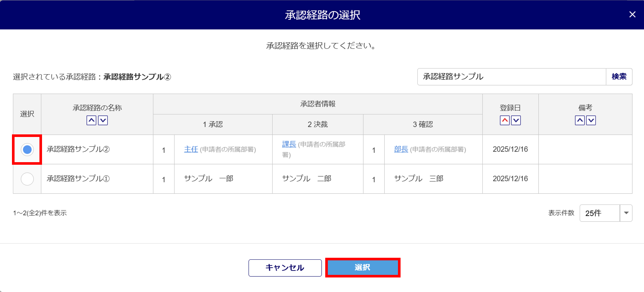The image size is (644, 292).
Task: Focus the approval route search field
Action: 511,77
